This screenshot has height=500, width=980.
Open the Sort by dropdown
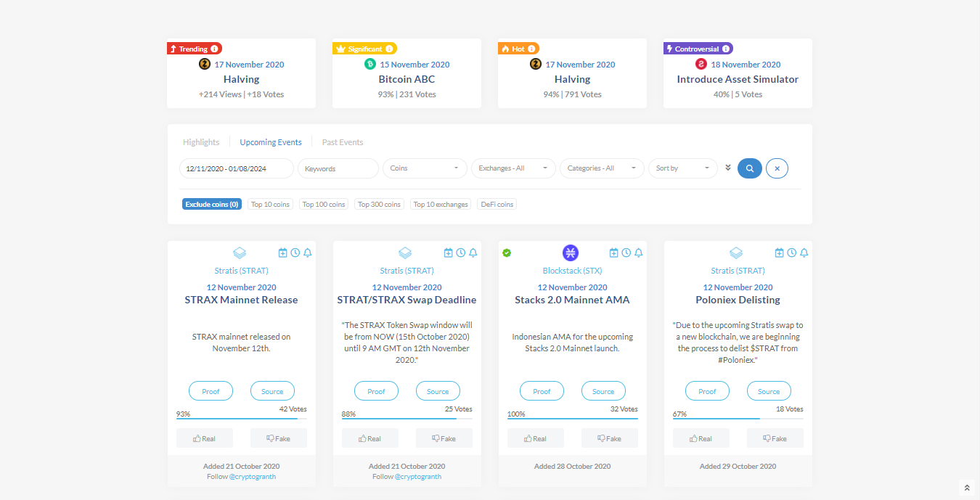click(683, 168)
